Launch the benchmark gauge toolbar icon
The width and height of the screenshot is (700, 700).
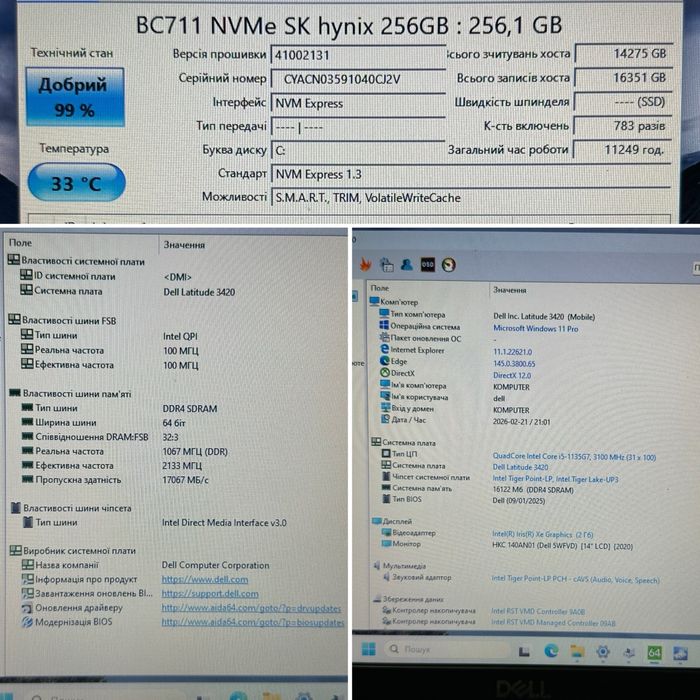449,265
